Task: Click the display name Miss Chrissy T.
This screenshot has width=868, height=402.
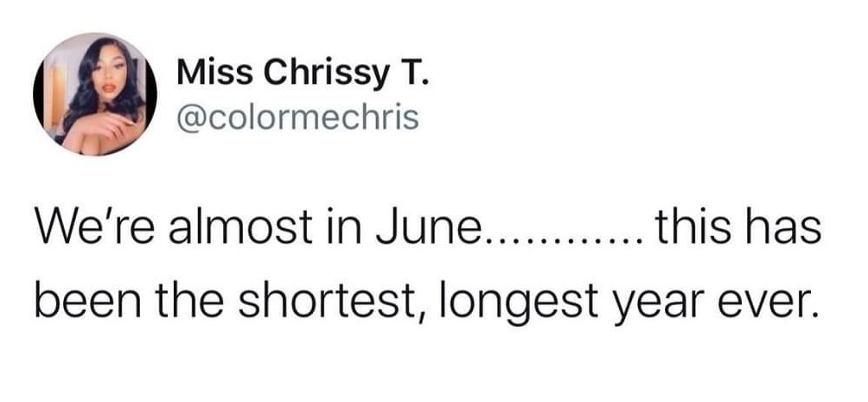Action: coord(300,76)
